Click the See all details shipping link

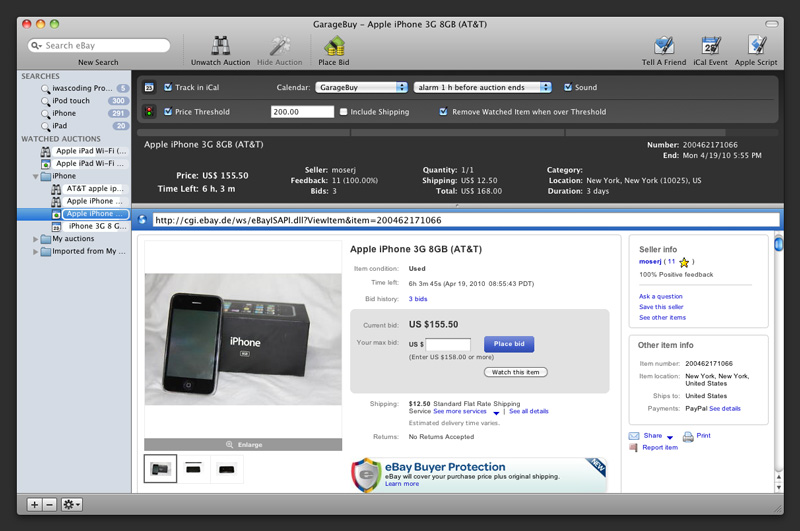[529, 411]
